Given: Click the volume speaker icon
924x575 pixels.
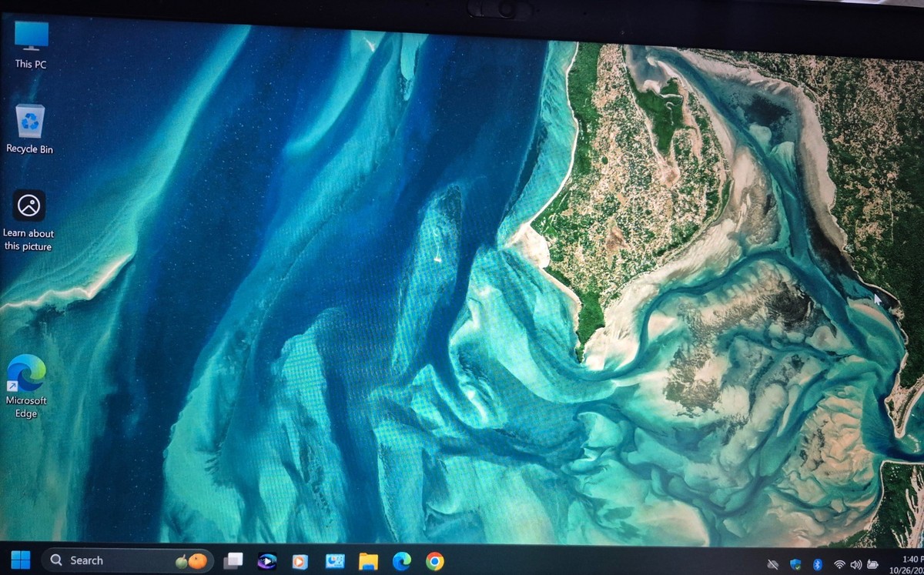Looking at the screenshot, I should point(855,564).
